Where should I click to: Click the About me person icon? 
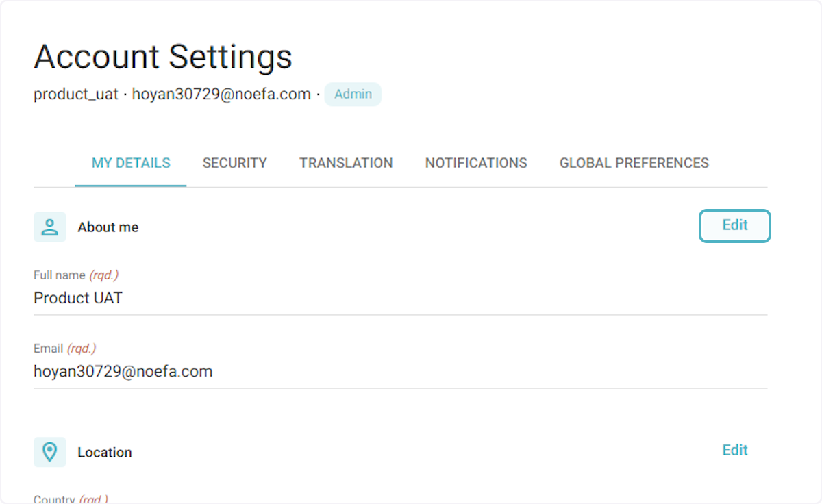pyautogui.click(x=49, y=227)
